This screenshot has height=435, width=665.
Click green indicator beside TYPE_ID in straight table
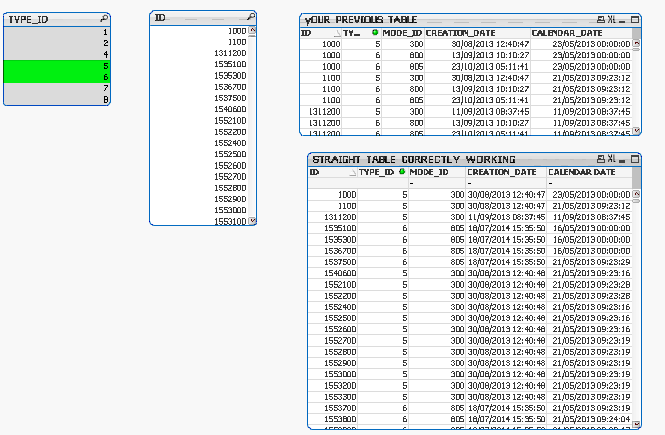tap(402, 172)
